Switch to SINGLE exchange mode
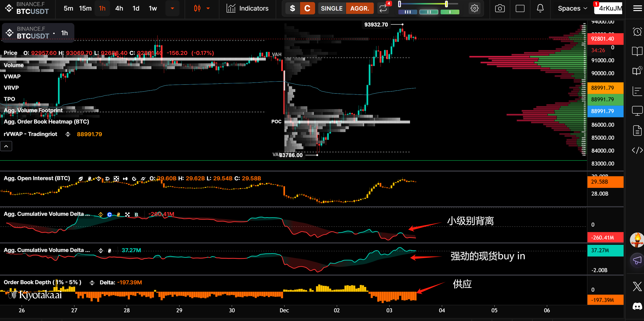This screenshot has height=321, width=644. pos(332,8)
